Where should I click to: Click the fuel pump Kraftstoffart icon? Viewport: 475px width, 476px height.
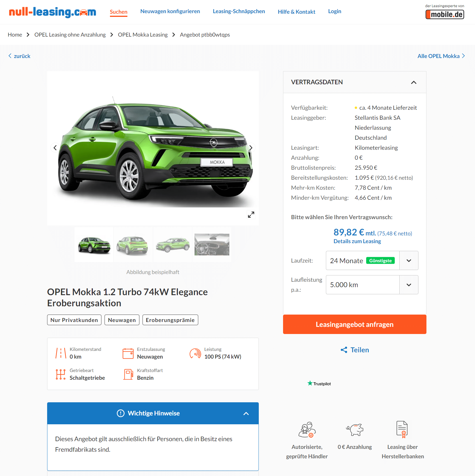pos(128,374)
